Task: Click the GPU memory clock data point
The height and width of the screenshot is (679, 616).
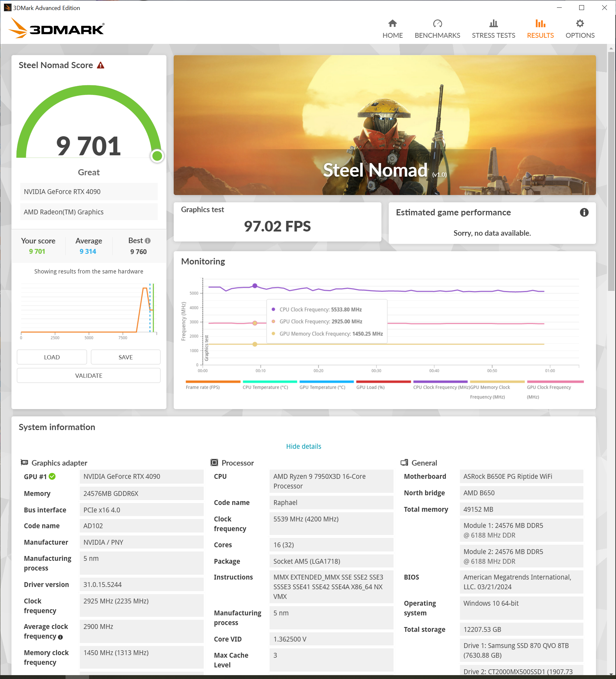Action: click(255, 344)
